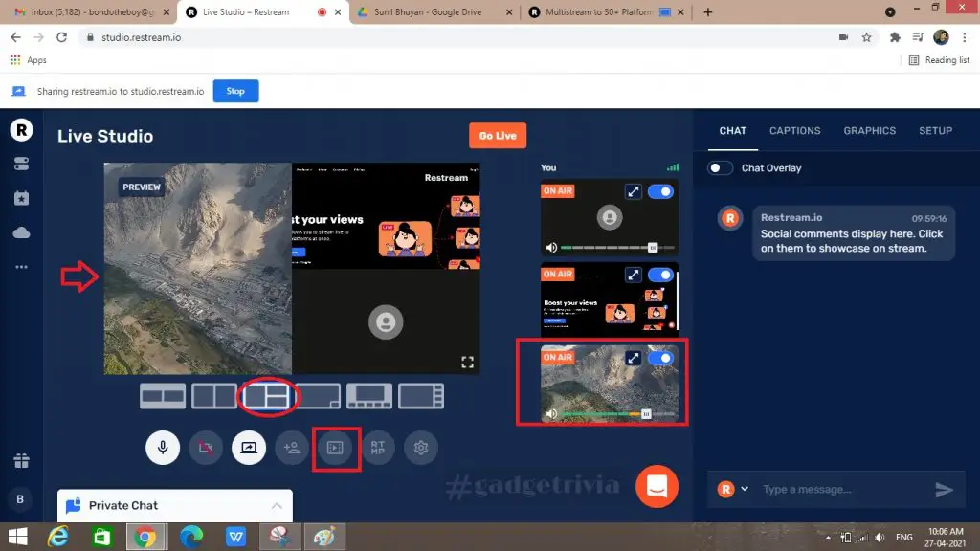Image resolution: width=980 pixels, height=551 pixels.
Task: Toggle off the Boost your views source switch
Action: (660, 275)
